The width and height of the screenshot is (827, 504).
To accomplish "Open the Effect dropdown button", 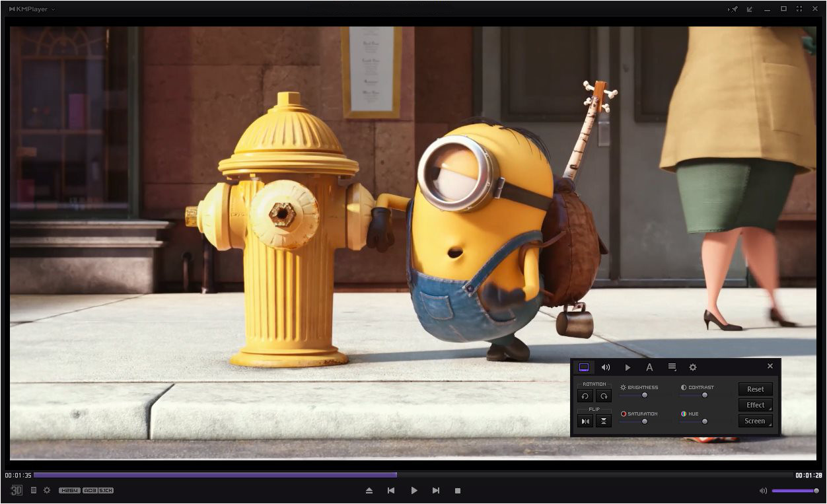I will pos(756,405).
